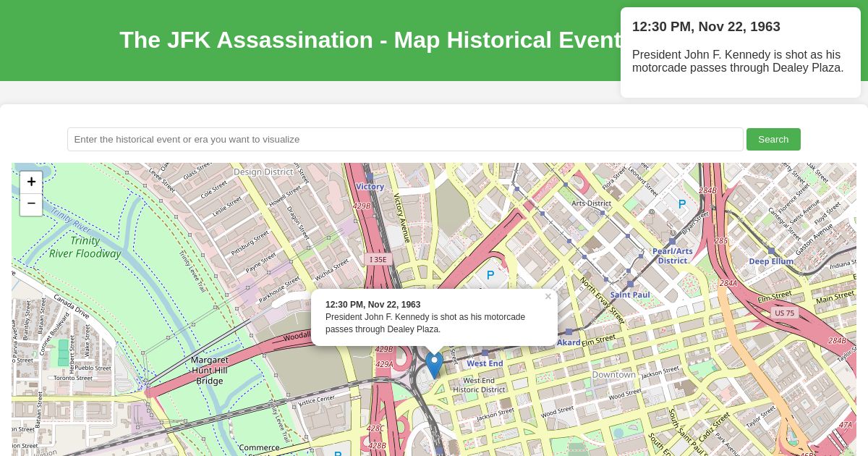Click the I 35E highway shield on map

(378, 259)
